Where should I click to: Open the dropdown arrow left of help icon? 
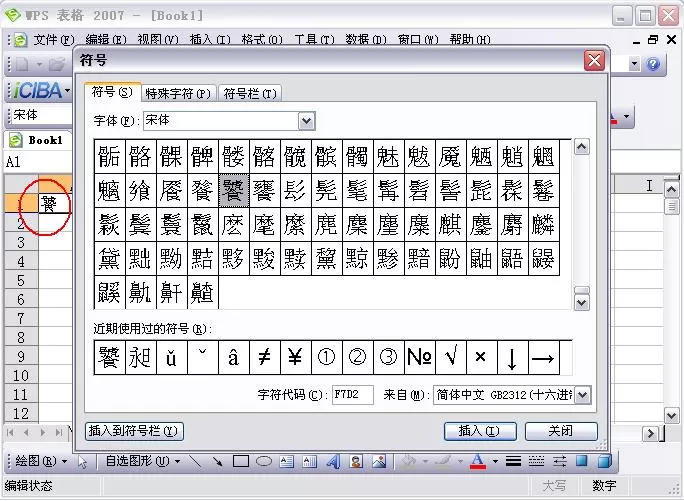tap(635, 65)
